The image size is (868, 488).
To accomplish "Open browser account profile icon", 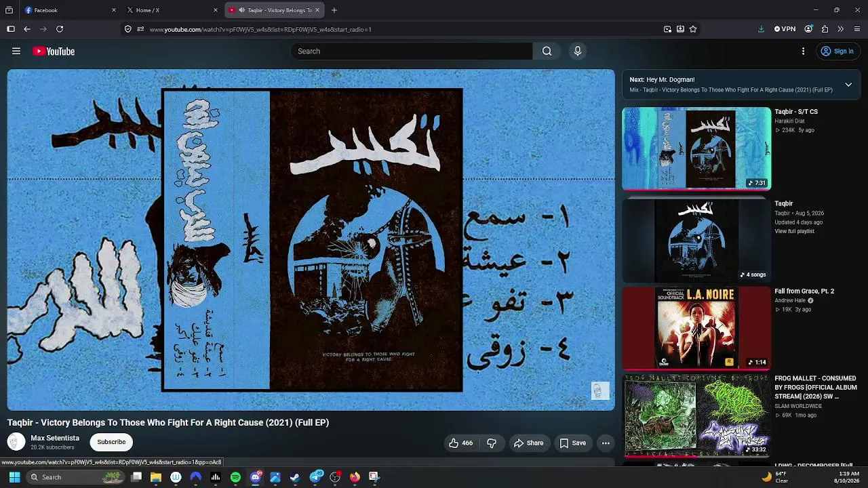I will coord(808,29).
